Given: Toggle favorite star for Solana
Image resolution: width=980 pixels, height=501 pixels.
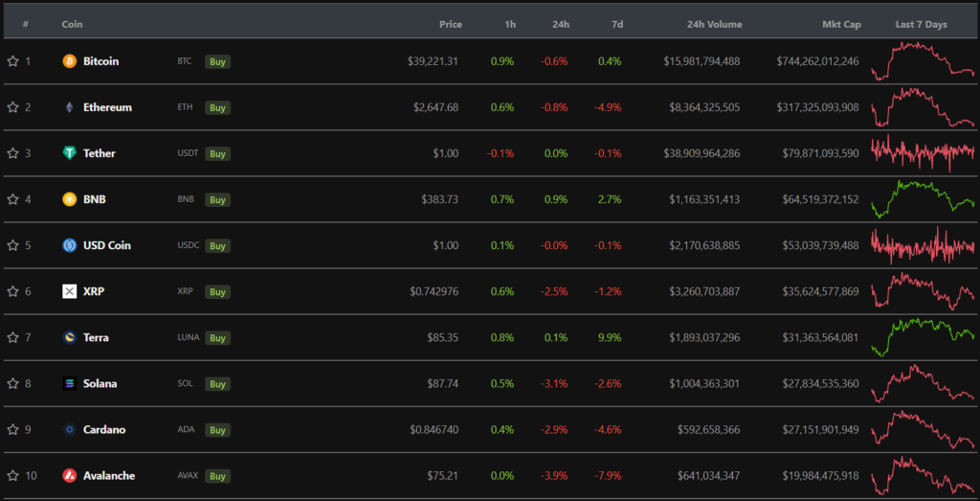Looking at the screenshot, I should [12, 383].
